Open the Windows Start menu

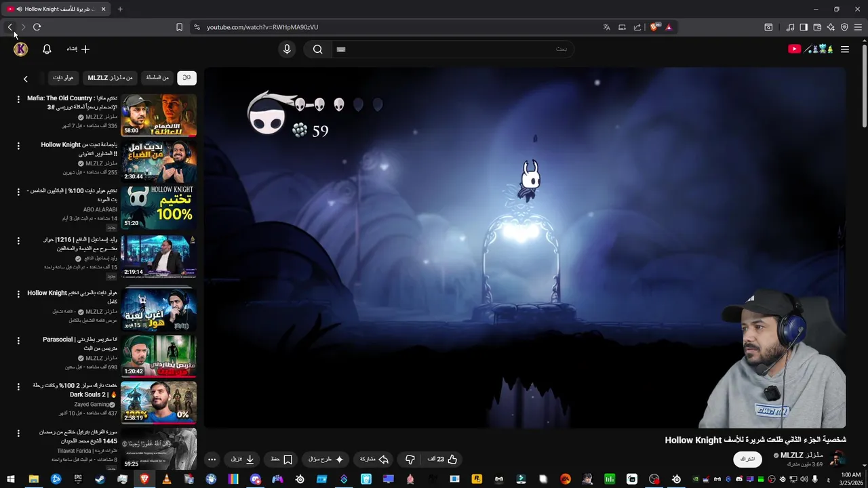click(10, 479)
